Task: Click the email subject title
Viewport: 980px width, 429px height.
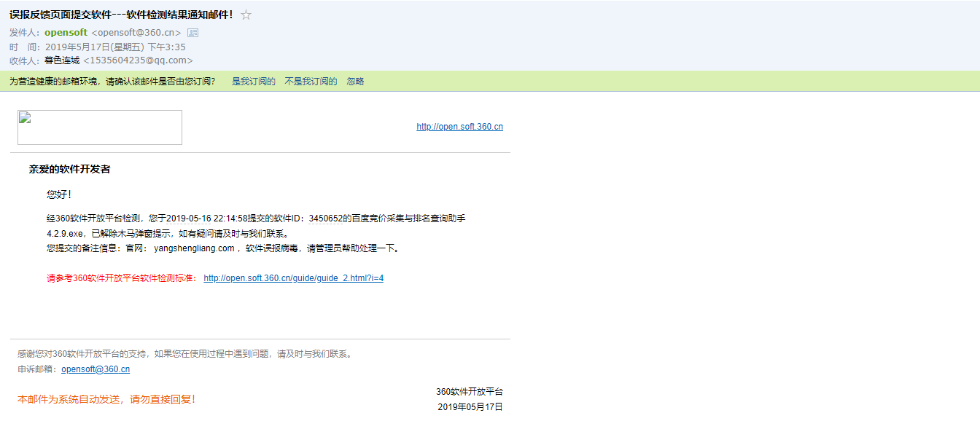Action: [121, 15]
